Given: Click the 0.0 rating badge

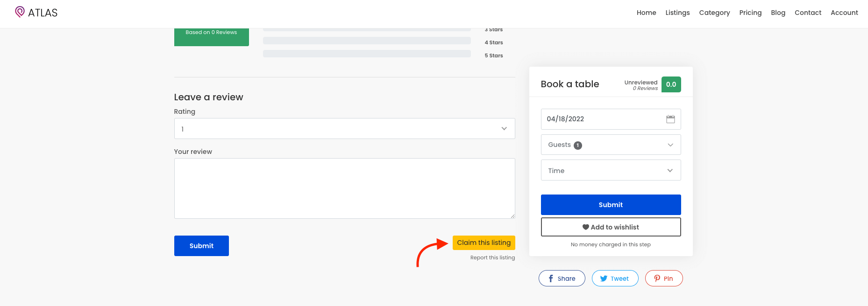Looking at the screenshot, I should pos(671,84).
